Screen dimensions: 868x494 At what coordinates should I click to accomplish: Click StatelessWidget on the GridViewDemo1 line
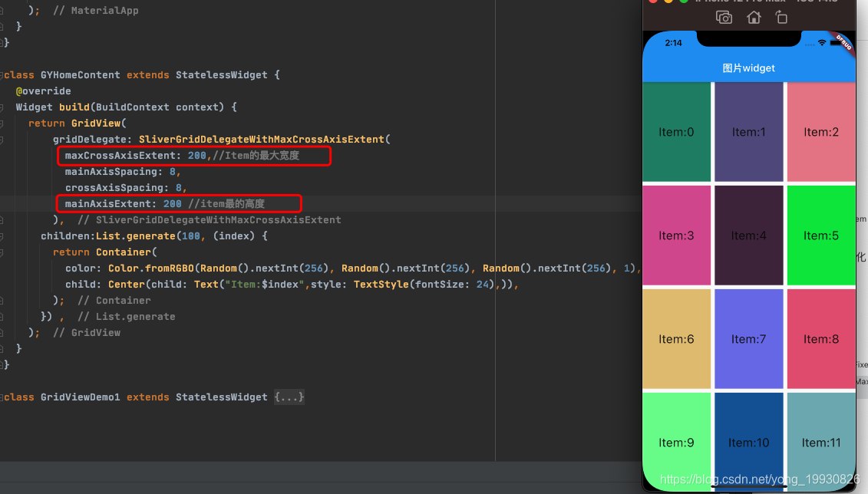tap(222, 397)
